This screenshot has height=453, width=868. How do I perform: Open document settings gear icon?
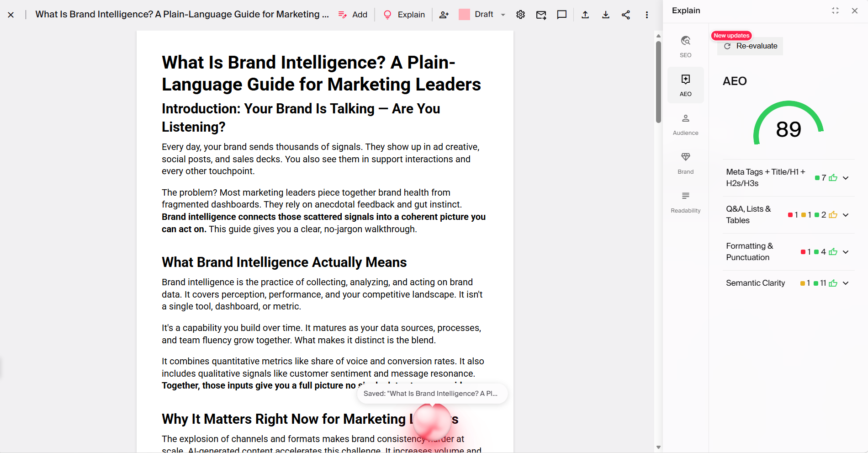pos(520,15)
